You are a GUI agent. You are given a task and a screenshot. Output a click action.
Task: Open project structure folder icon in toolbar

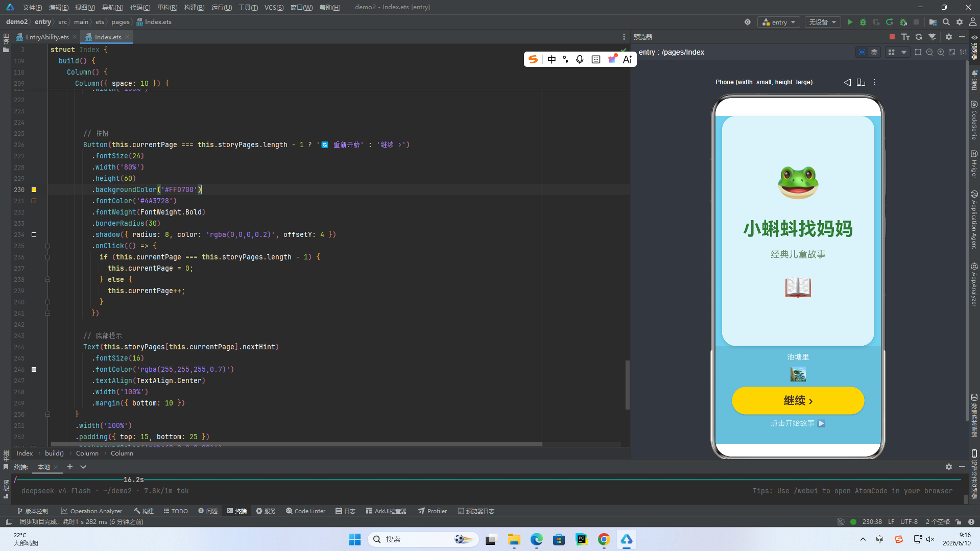coord(933,22)
